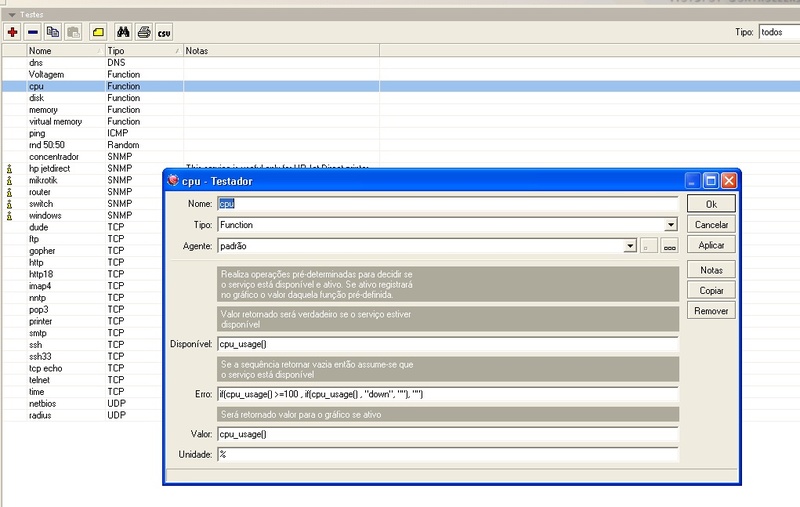Image resolution: width=800 pixels, height=507 pixels.
Task: Select the pop3 row
Action: coord(82,310)
